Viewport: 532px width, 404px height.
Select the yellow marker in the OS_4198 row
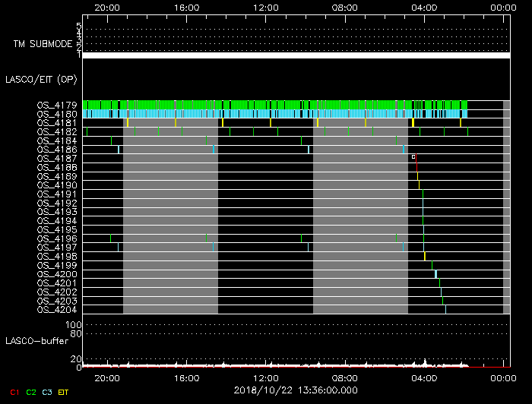pyautogui.click(x=425, y=256)
